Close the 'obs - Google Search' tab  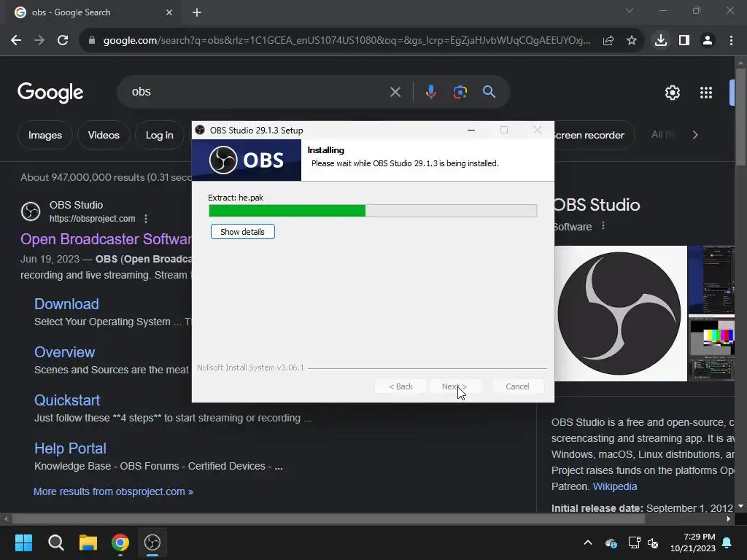coord(169,12)
